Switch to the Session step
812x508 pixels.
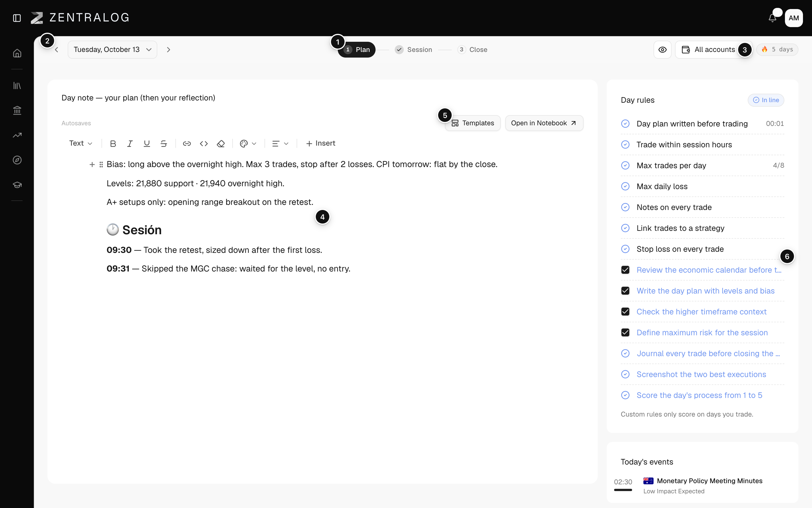coord(413,50)
